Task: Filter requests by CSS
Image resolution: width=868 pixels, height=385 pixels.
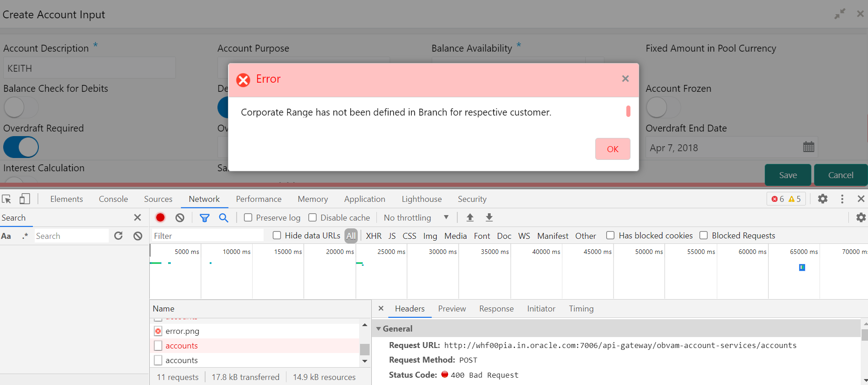Action: click(x=409, y=236)
